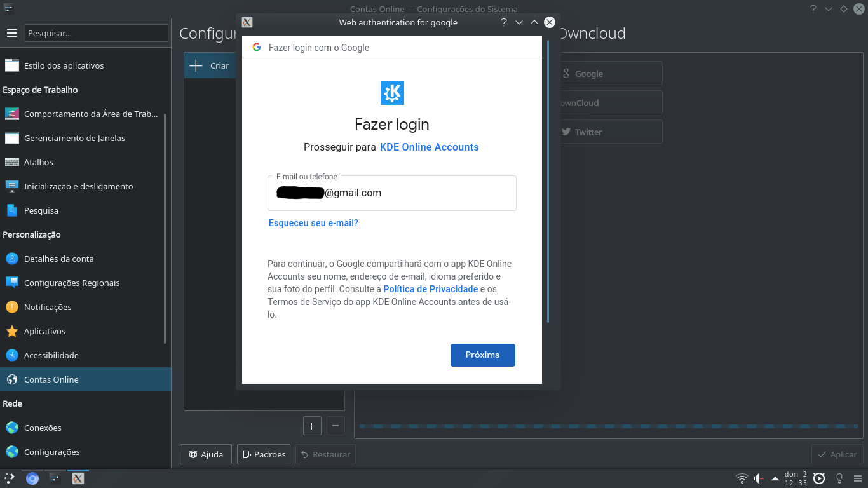This screenshot has height=488, width=868.
Task: Open Comportamento da Área de Trabalho settings
Action: (x=85, y=114)
